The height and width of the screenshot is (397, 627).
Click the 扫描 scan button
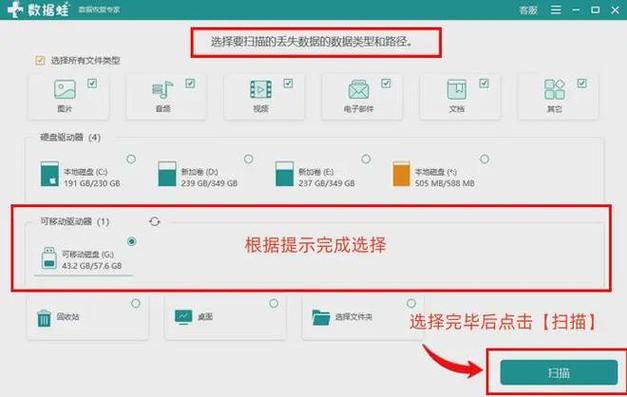(559, 373)
